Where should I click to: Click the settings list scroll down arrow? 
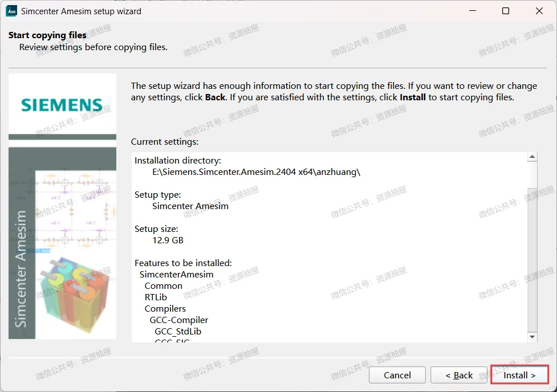pos(532,337)
